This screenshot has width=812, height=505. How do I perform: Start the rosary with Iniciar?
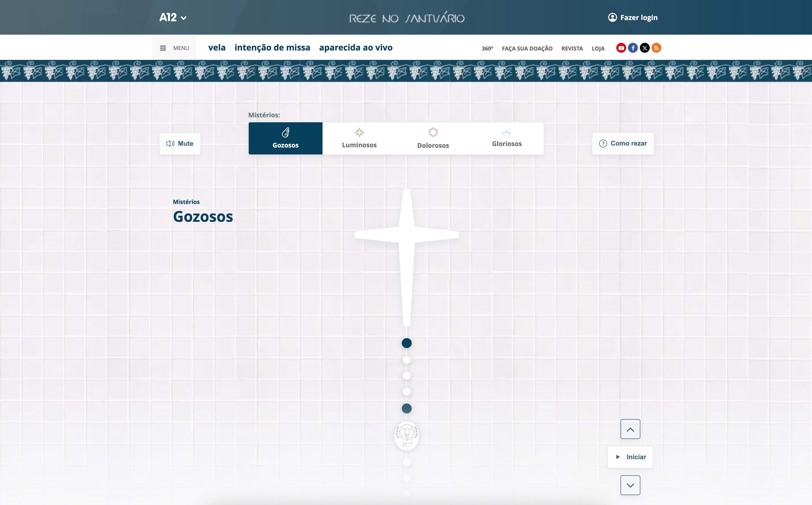point(630,457)
